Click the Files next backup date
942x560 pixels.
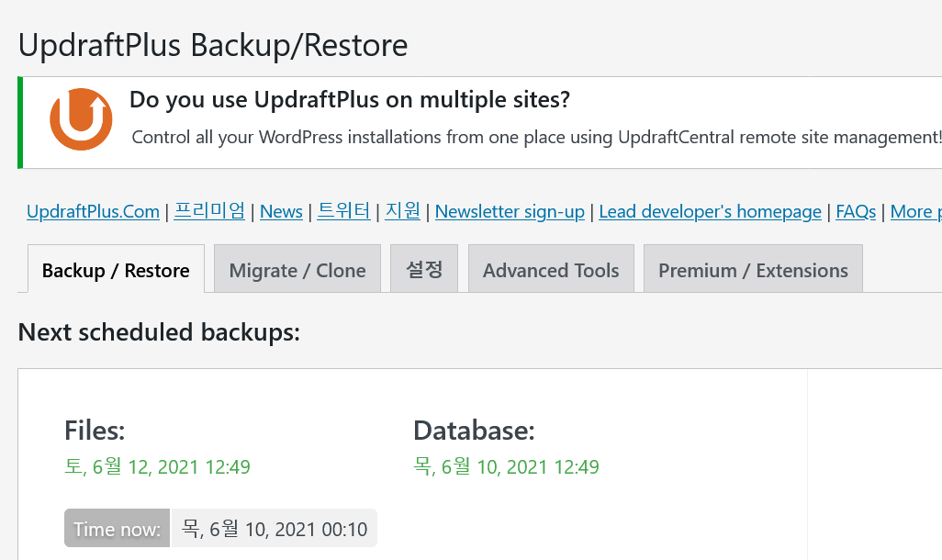[157, 467]
